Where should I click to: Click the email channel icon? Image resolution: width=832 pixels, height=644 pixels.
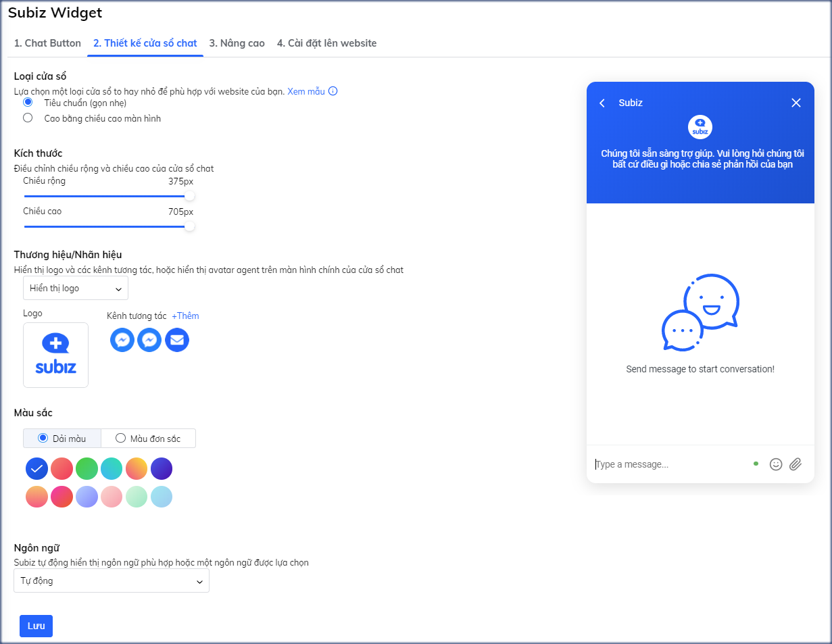[177, 340]
